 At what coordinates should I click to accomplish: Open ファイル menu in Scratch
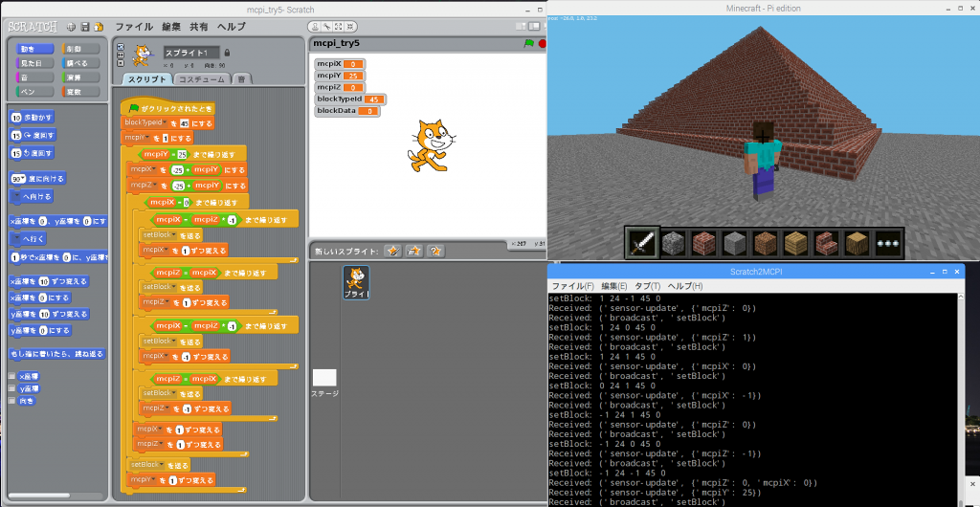(x=134, y=27)
